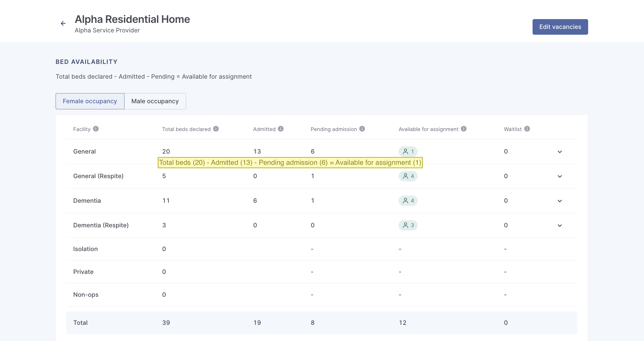This screenshot has height=341, width=644.
Task: Click info icon next to Pending admission
Action: (362, 129)
